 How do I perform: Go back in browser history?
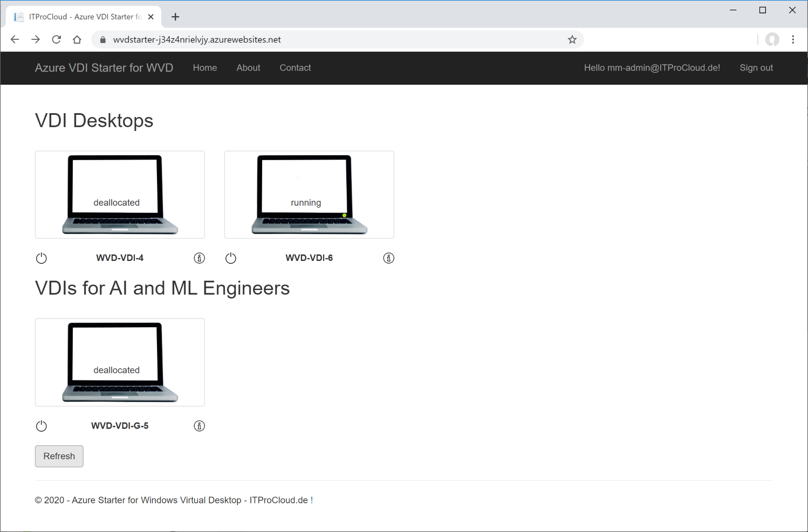coord(15,39)
